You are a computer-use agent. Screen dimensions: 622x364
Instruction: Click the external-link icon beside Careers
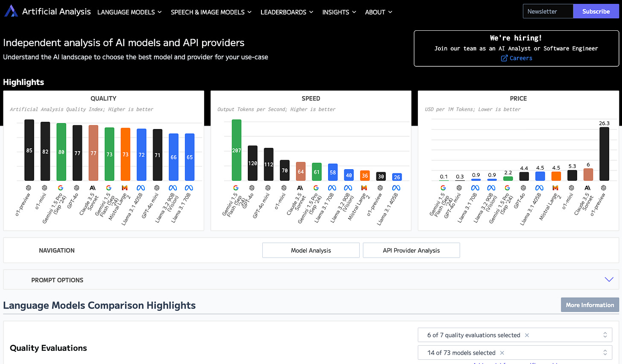coord(504,58)
